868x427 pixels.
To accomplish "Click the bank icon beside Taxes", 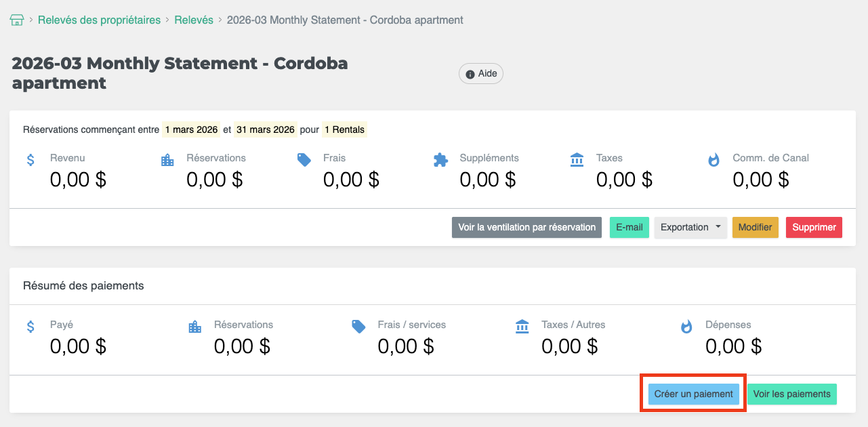I will [x=577, y=160].
